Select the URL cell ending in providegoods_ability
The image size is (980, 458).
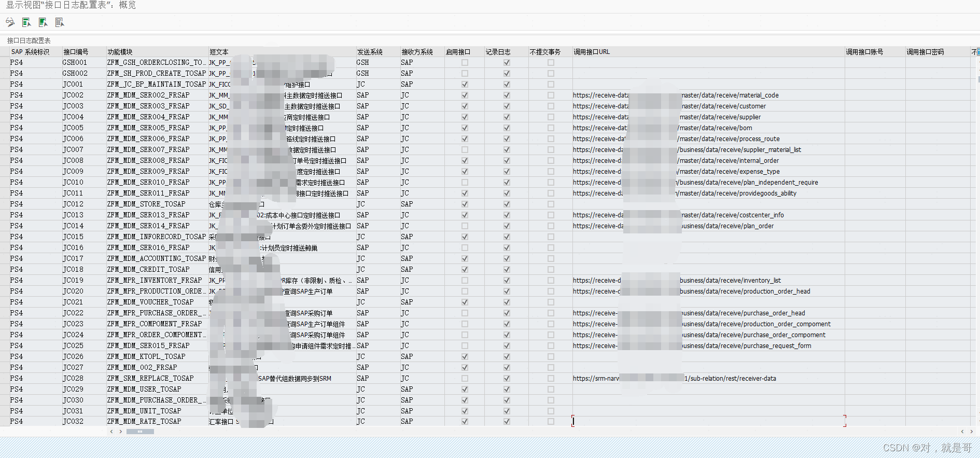708,193
